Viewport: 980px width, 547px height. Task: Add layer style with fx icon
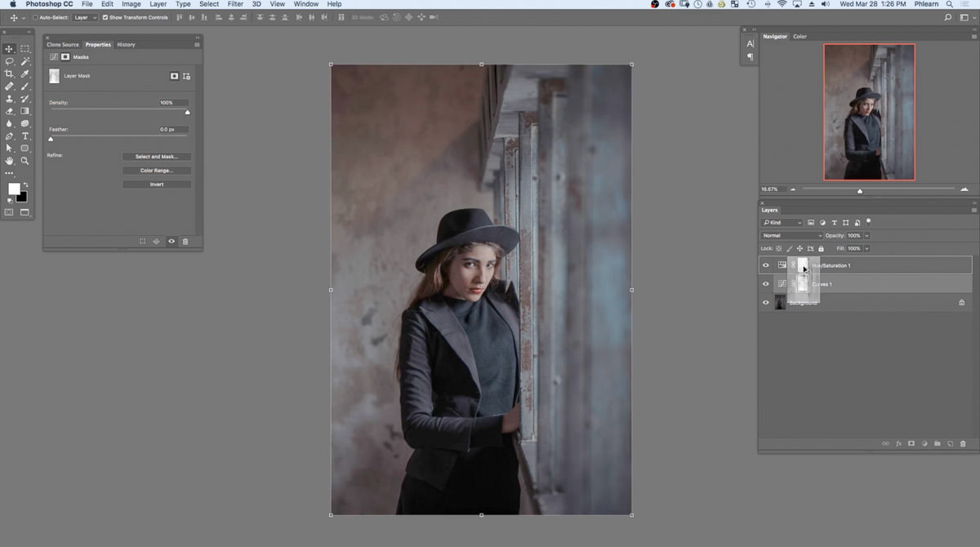coord(898,443)
